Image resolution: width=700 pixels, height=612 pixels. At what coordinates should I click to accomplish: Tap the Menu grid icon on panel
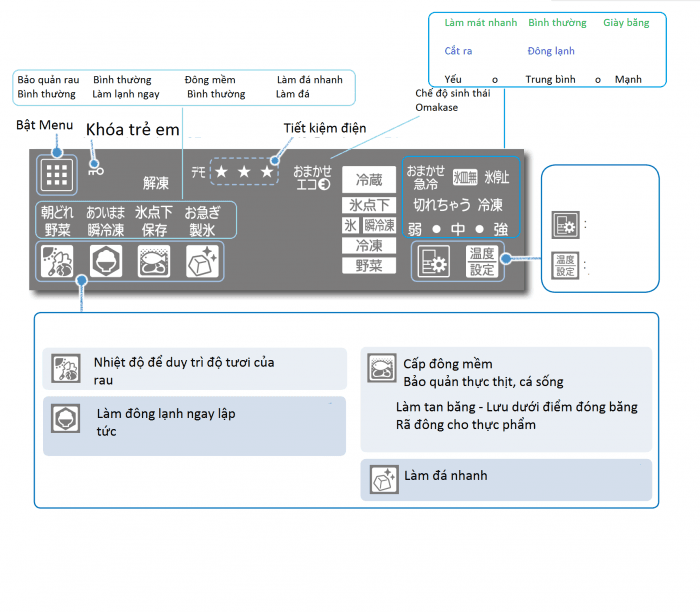click(x=57, y=175)
